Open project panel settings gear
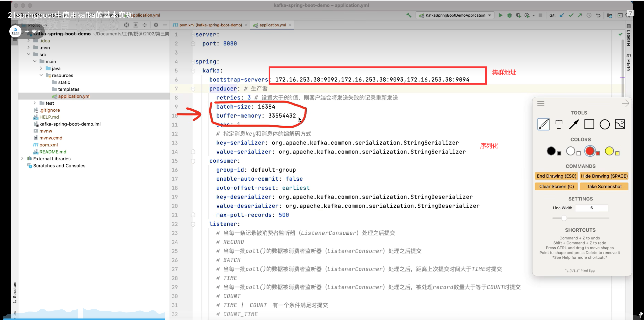The height and width of the screenshot is (320, 644). coord(156,25)
